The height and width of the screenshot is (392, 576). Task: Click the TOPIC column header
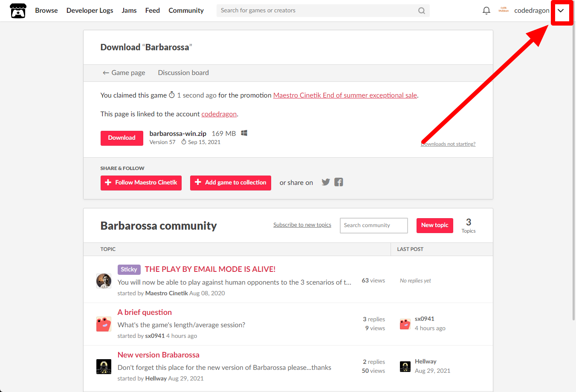(x=108, y=249)
